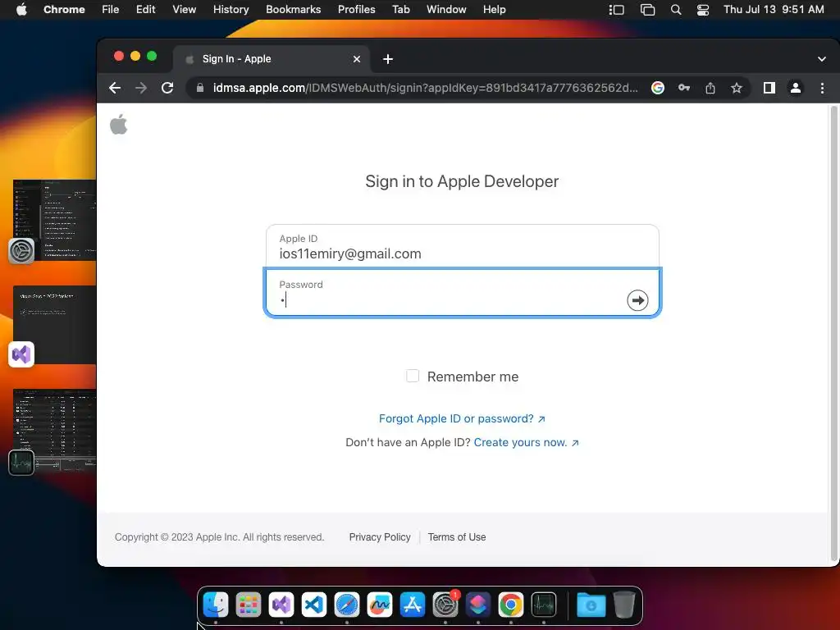This screenshot has width=840, height=630.
Task: Click the Stage Manager menu bar icon
Action: (617, 10)
